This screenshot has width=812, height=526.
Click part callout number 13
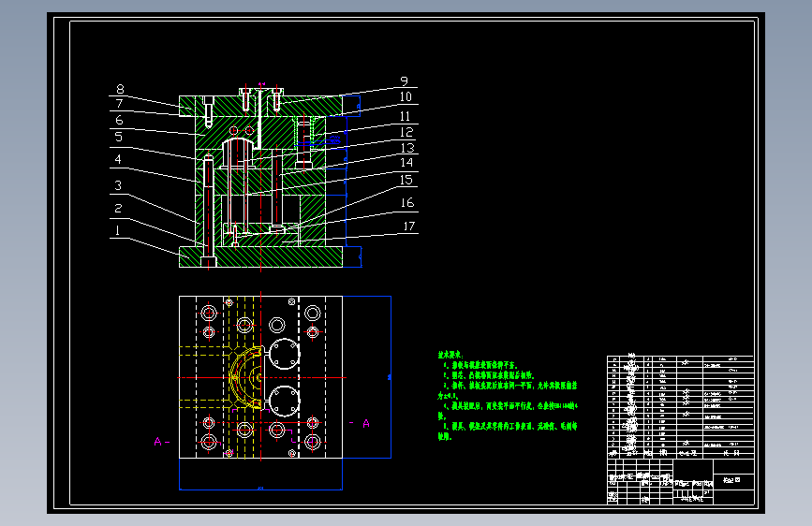point(407,148)
